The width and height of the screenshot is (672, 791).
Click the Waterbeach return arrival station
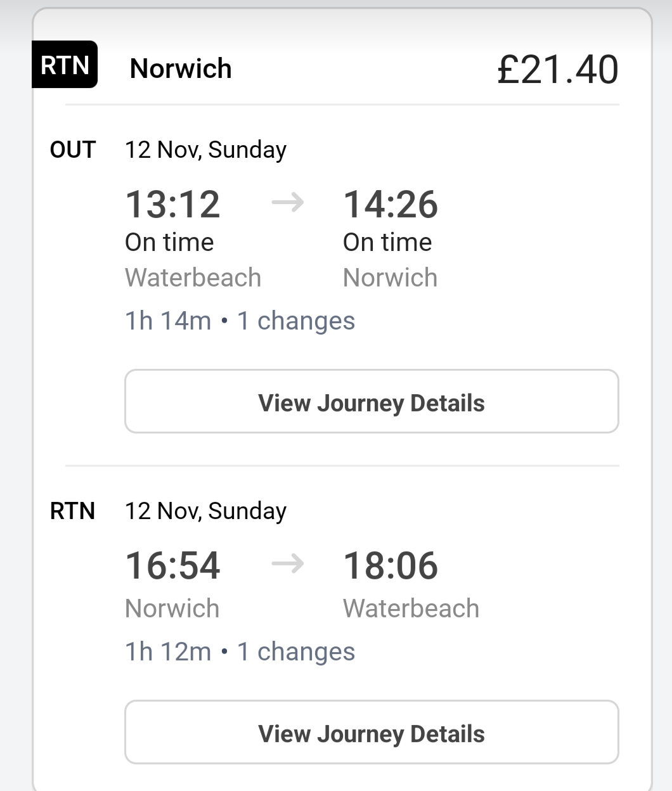411,608
